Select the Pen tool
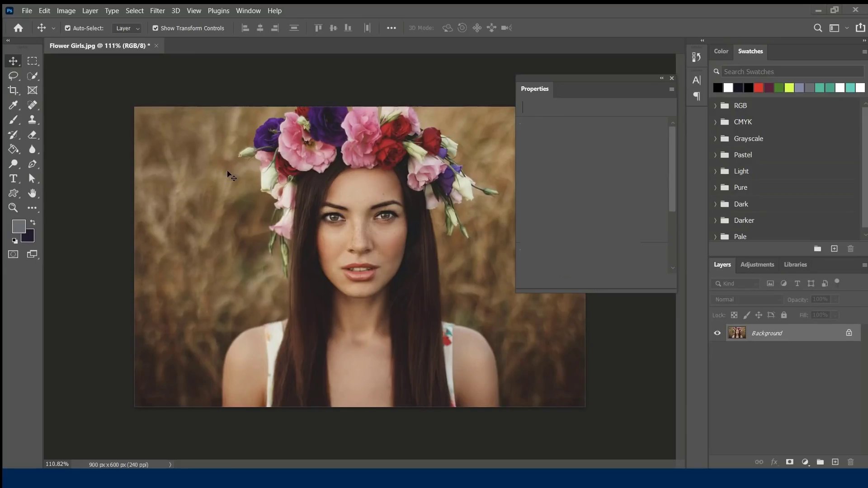Viewport: 868px width, 488px height. click(x=32, y=164)
